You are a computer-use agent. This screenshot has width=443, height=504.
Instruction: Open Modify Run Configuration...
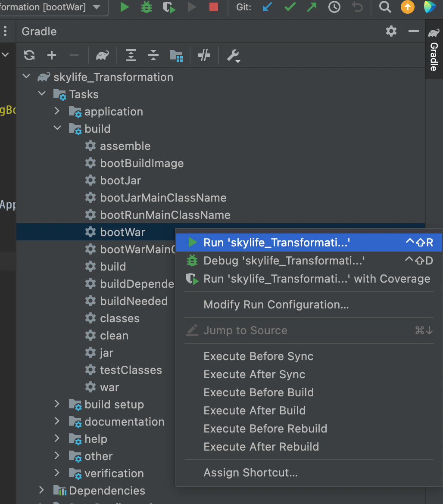(309, 305)
